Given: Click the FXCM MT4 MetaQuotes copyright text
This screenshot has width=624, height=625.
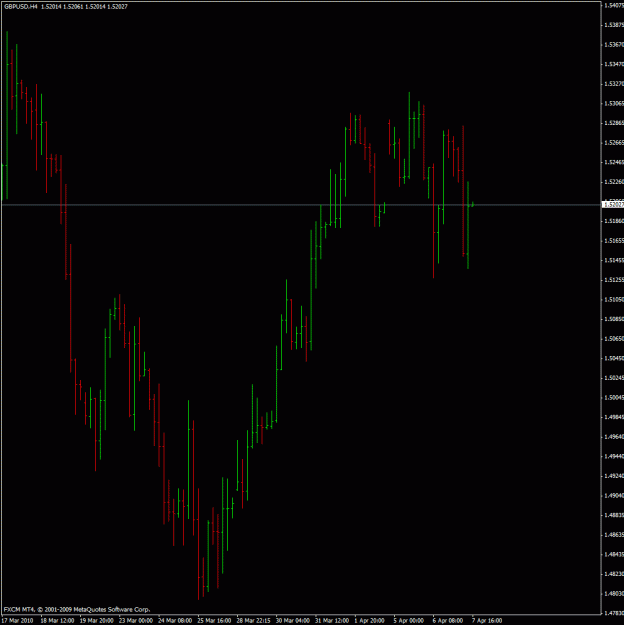Looking at the screenshot, I should pos(77,609).
